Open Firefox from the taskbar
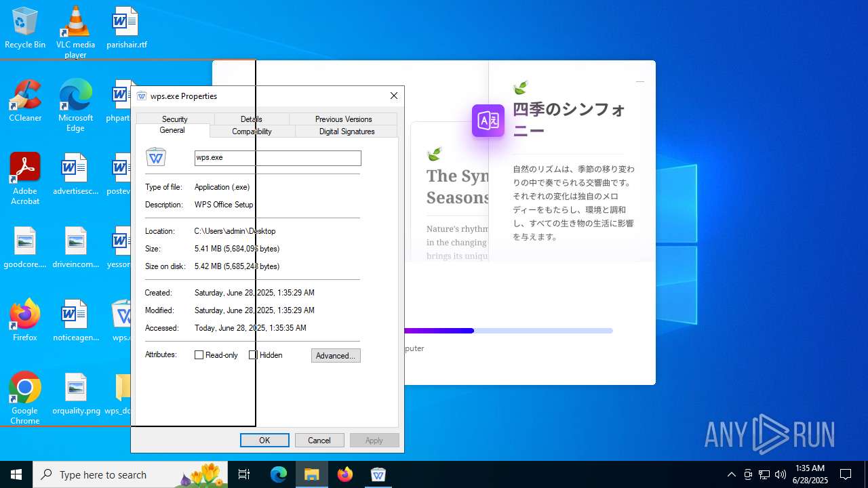Viewport: 868px width, 488px height. [x=345, y=474]
